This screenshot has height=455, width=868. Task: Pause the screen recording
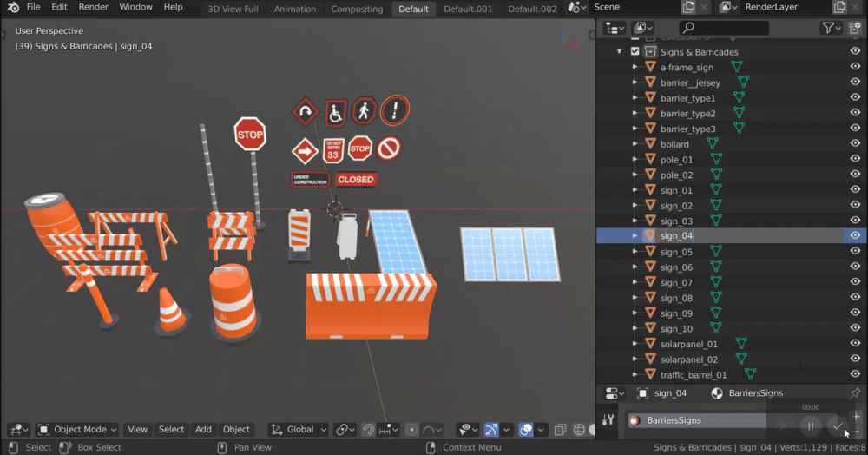tap(811, 425)
